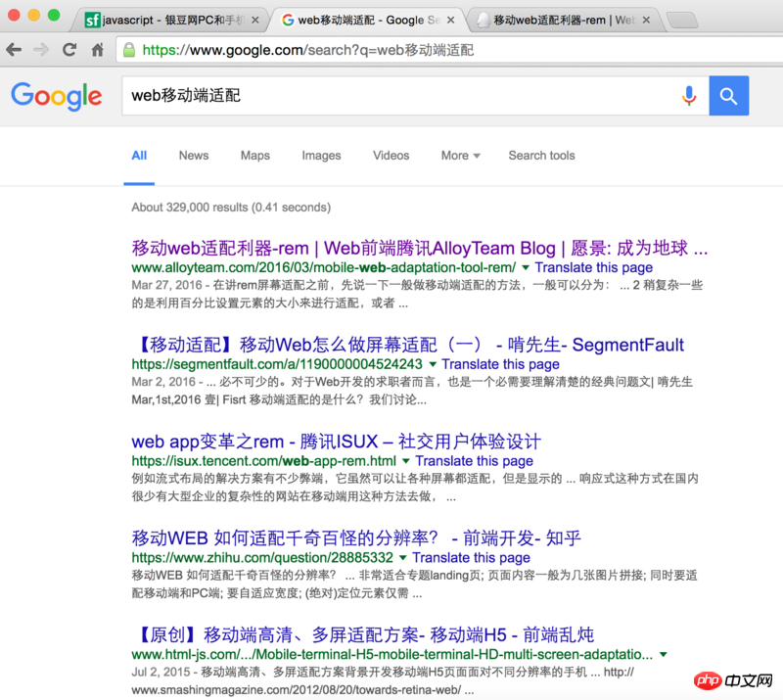Click the www.alloyteam.com green URL text
Viewport: 783px width, 700px height.
pos(324,268)
